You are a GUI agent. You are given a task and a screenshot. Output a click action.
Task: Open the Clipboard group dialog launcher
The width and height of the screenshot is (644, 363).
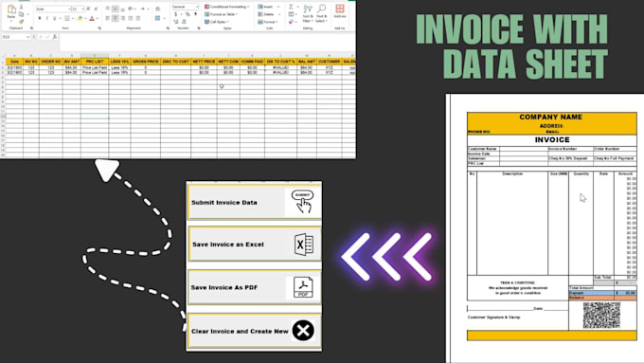pos(31,28)
